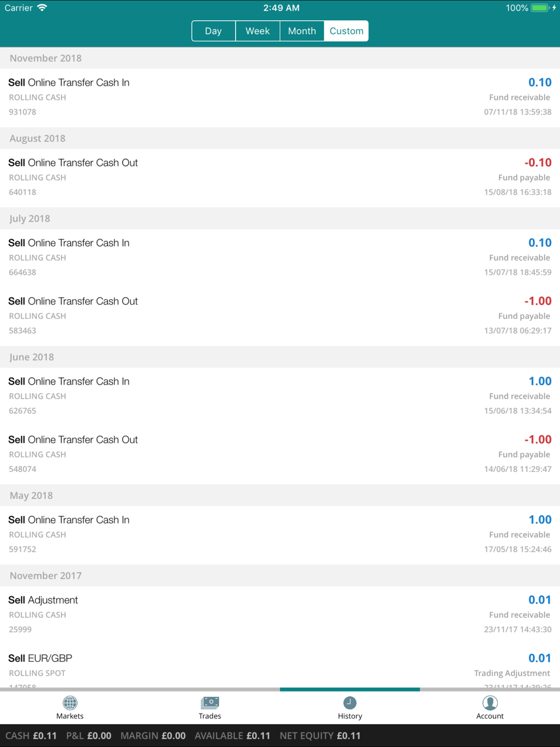The height and width of the screenshot is (747, 560).
Task: Select the Month period filter
Action: (302, 31)
